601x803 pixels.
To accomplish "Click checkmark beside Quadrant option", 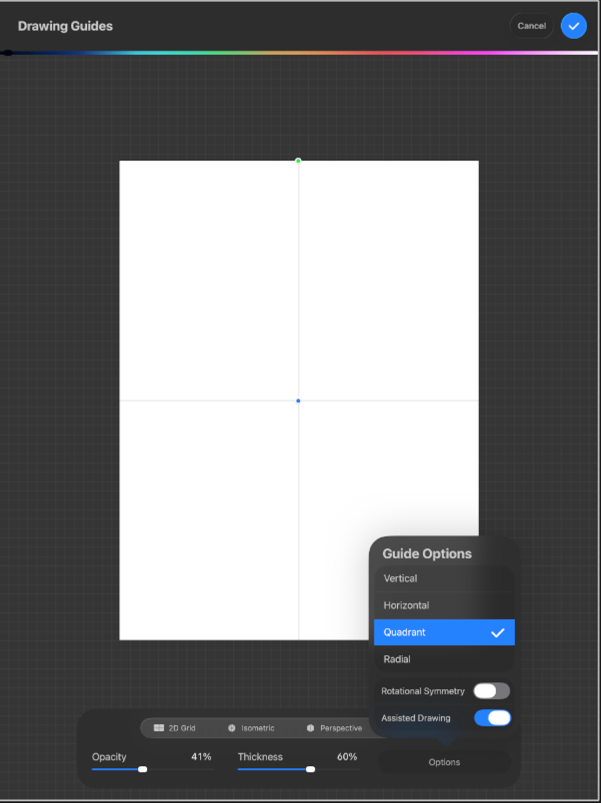I will tap(497, 633).
